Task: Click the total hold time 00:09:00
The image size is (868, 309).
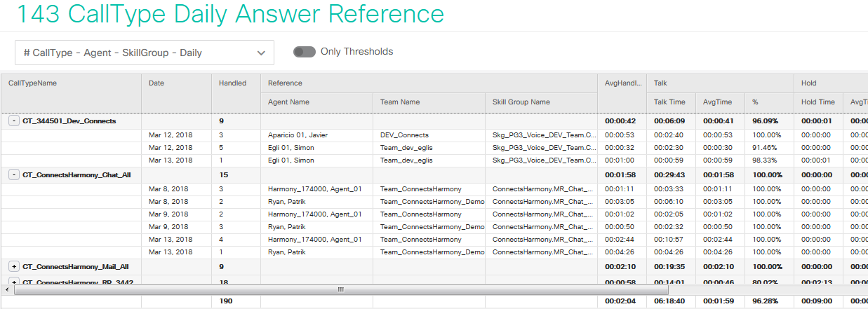Action: click(817, 301)
